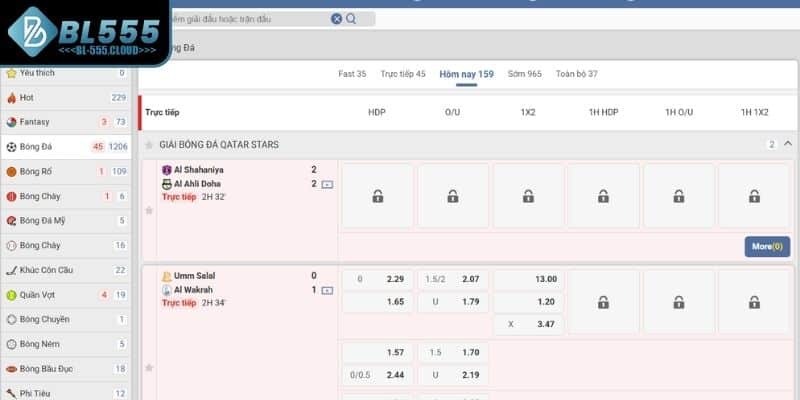This screenshot has height=400, width=800.
Task: Favorite the Giải Bóng Đá Qatar Stars league
Action: (150, 145)
